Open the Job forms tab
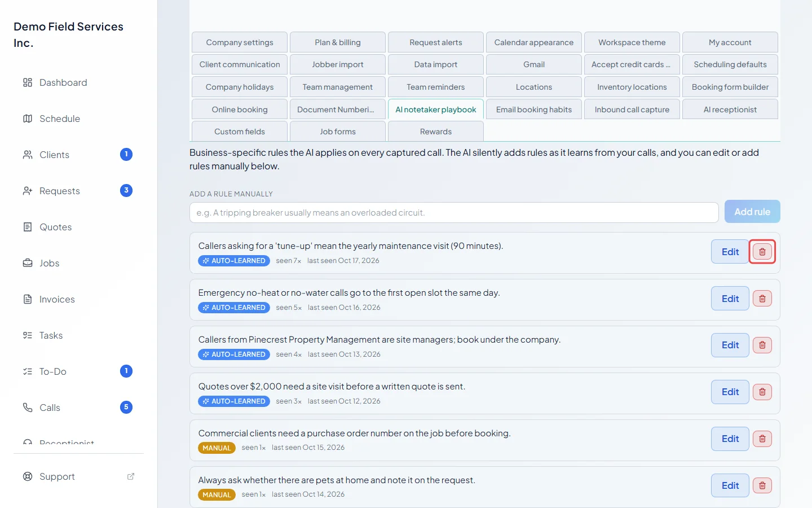 338,132
